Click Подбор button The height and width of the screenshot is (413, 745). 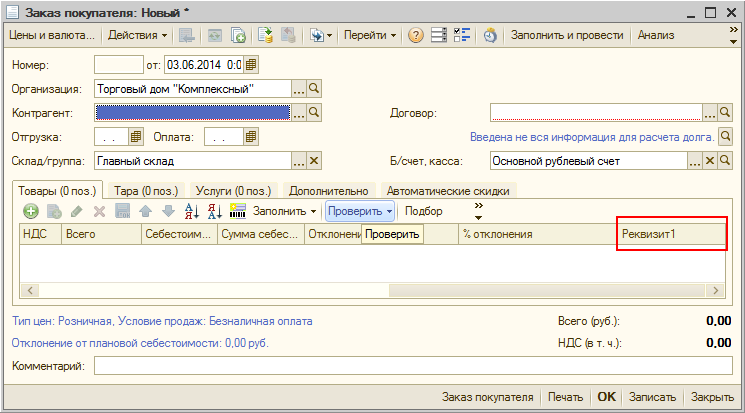coord(423,211)
